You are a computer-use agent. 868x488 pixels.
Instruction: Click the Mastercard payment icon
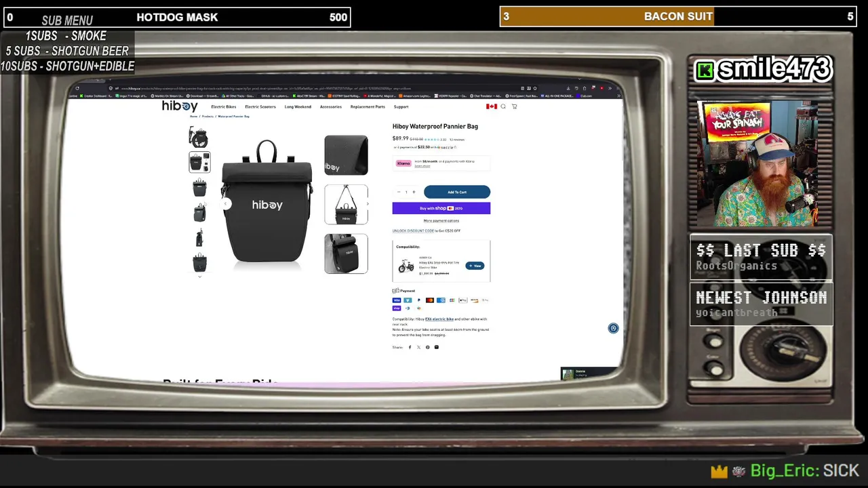pos(430,300)
